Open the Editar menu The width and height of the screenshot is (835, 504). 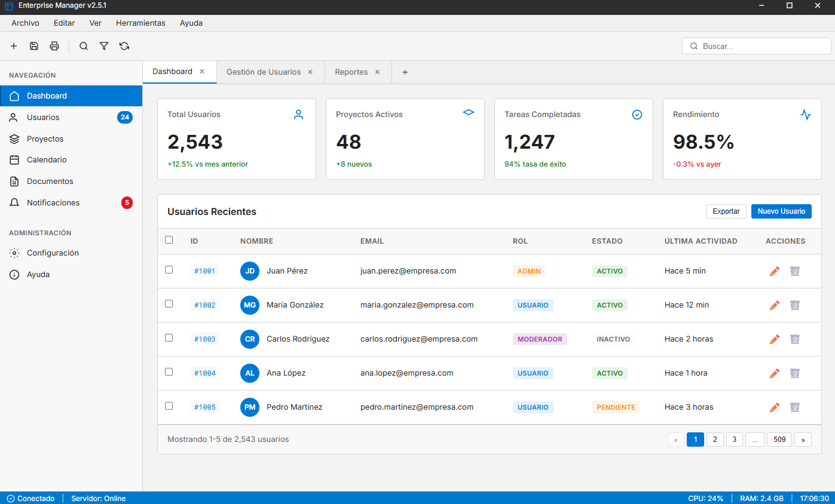point(65,23)
